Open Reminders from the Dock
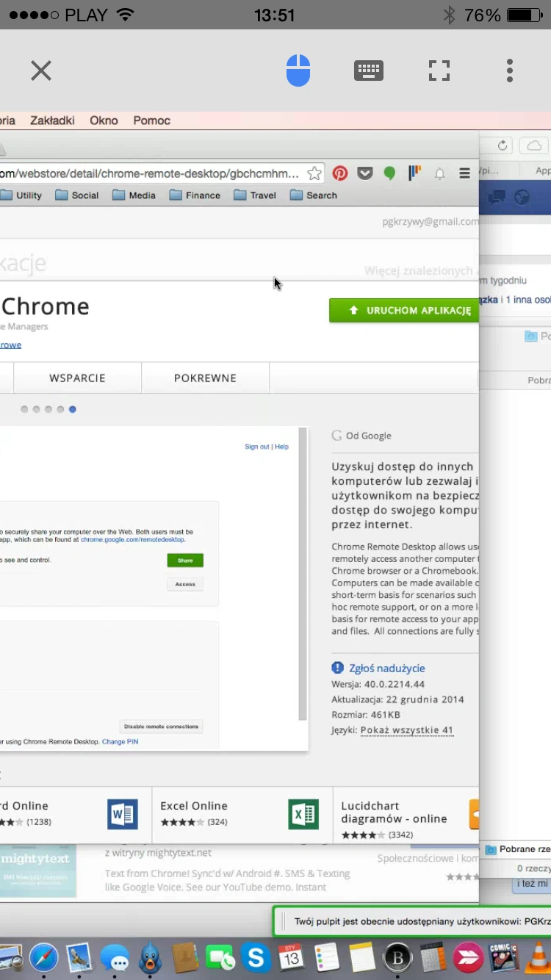 pyautogui.click(x=326, y=957)
